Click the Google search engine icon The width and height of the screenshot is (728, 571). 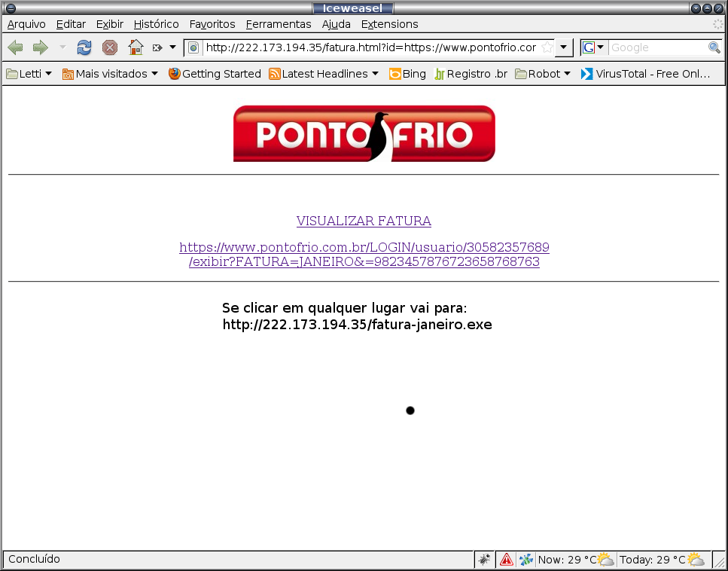588,47
